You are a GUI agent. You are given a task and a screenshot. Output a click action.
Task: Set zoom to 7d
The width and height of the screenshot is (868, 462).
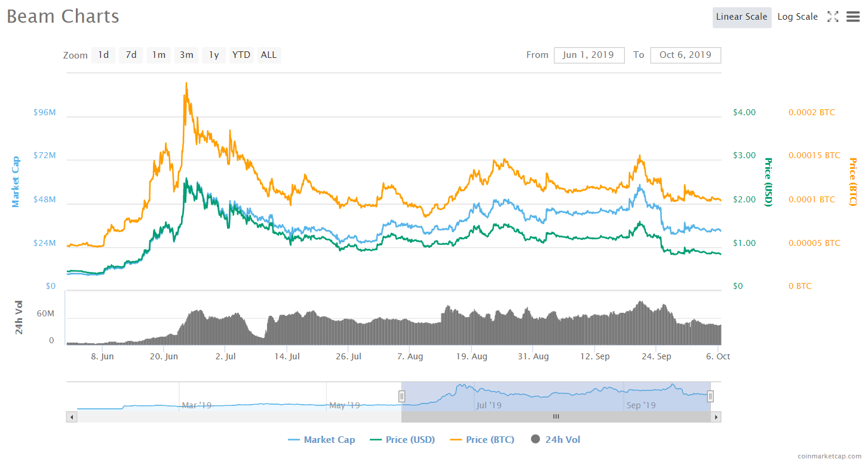tap(131, 55)
